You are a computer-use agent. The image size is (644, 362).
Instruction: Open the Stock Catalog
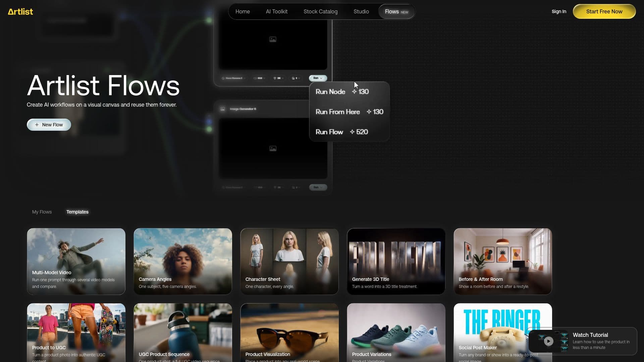[320, 11]
